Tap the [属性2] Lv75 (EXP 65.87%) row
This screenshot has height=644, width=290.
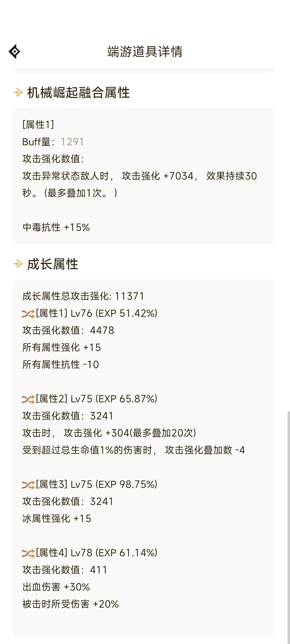click(x=90, y=399)
